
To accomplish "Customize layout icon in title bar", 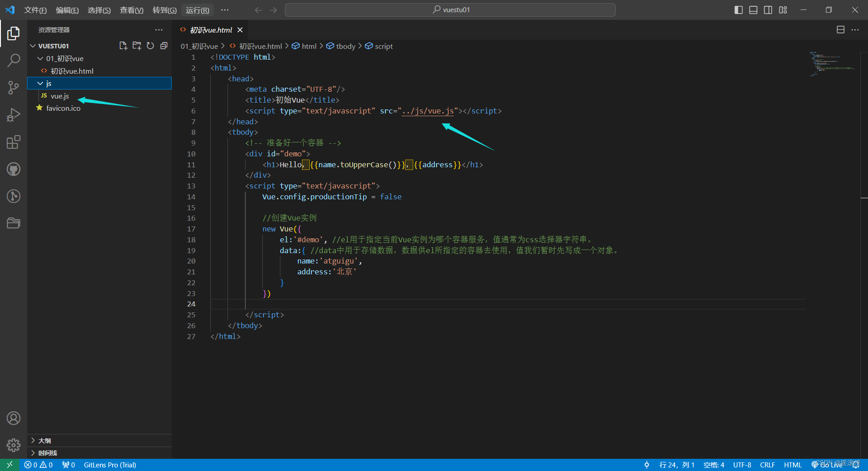I will coord(783,10).
